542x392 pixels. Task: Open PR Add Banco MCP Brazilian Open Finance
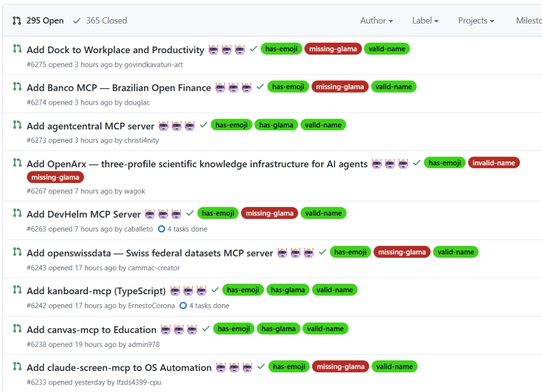(119, 88)
